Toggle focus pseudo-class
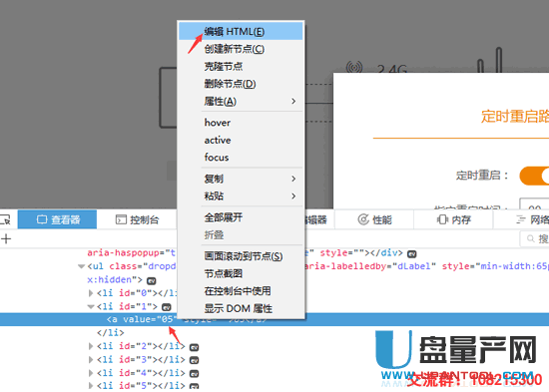Image resolution: width=549 pixels, height=392 pixels. pyautogui.click(x=241, y=158)
